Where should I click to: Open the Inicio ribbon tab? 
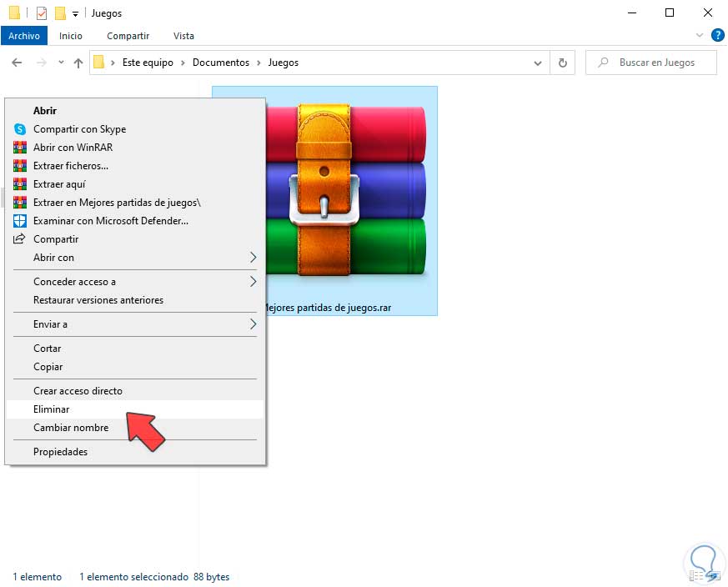(x=71, y=36)
